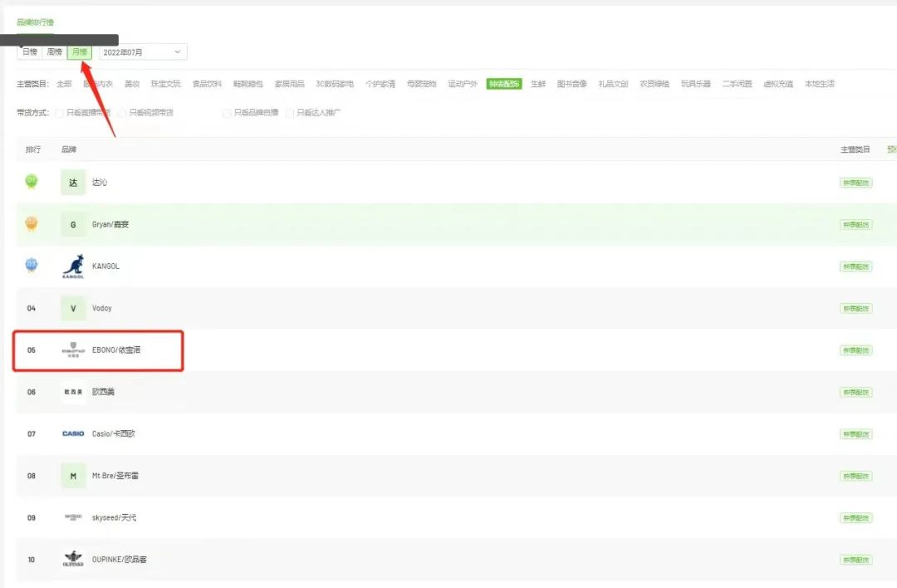Filter by the 图书音像 category
This screenshot has width=897, height=588.
572,84
